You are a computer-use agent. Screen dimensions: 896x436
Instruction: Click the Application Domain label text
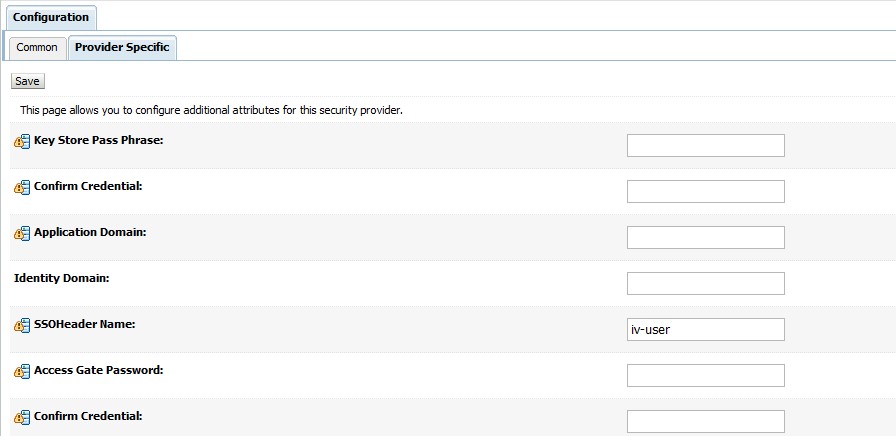90,232
